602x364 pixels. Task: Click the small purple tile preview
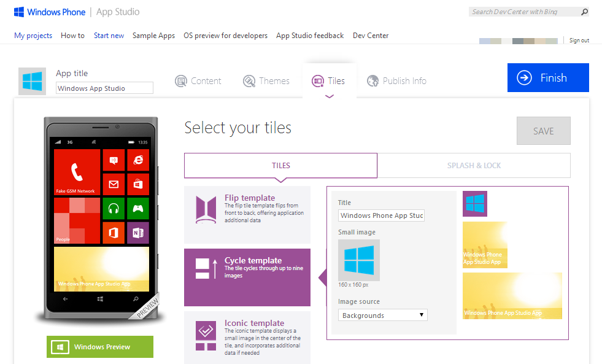point(475,204)
